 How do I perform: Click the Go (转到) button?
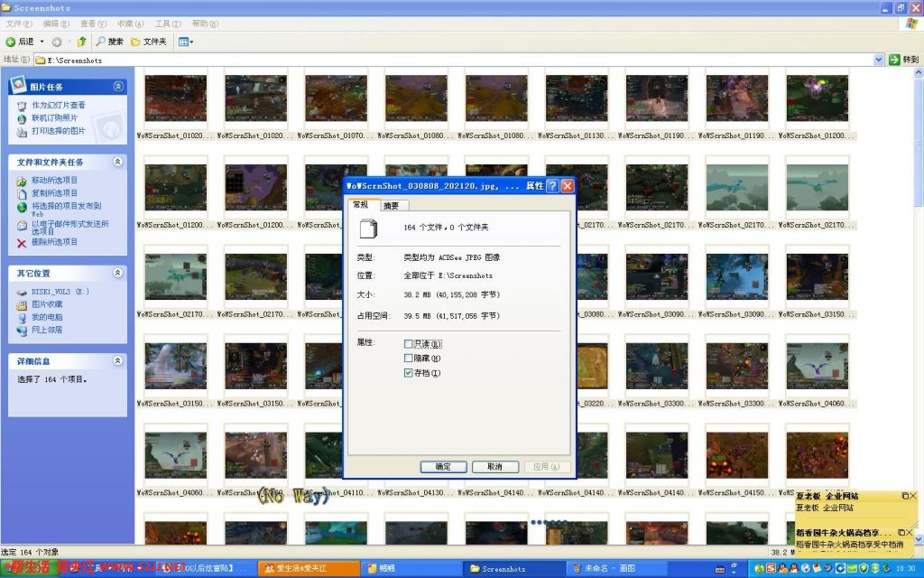[x=904, y=60]
